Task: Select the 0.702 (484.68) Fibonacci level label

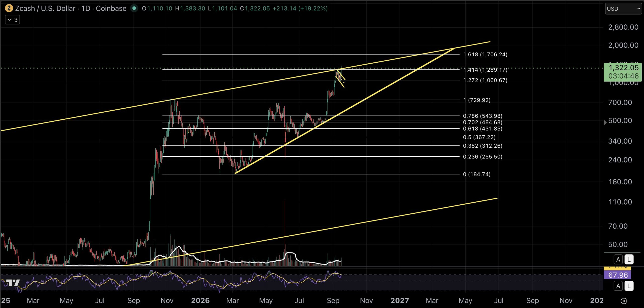Action: click(x=482, y=122)
